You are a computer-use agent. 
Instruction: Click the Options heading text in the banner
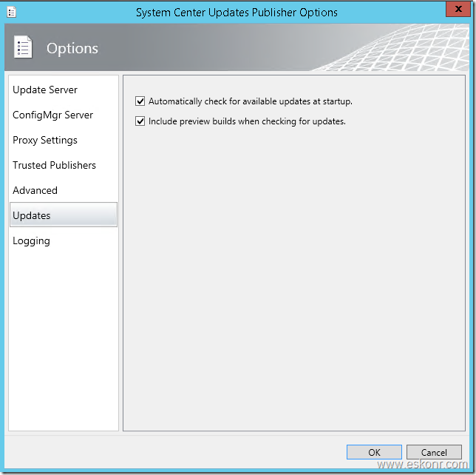(72, 48)
